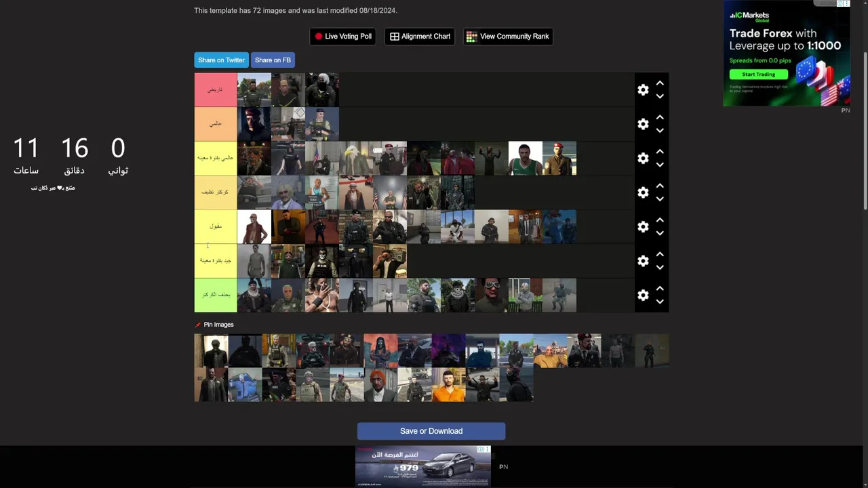868x488 pixels.
Task: Move green يحذف الكركتر row up
Action: [660, 288]
